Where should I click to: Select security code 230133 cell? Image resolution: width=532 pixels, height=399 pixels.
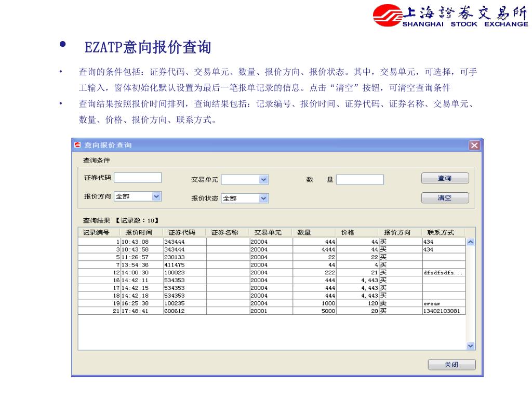point(185,257)
